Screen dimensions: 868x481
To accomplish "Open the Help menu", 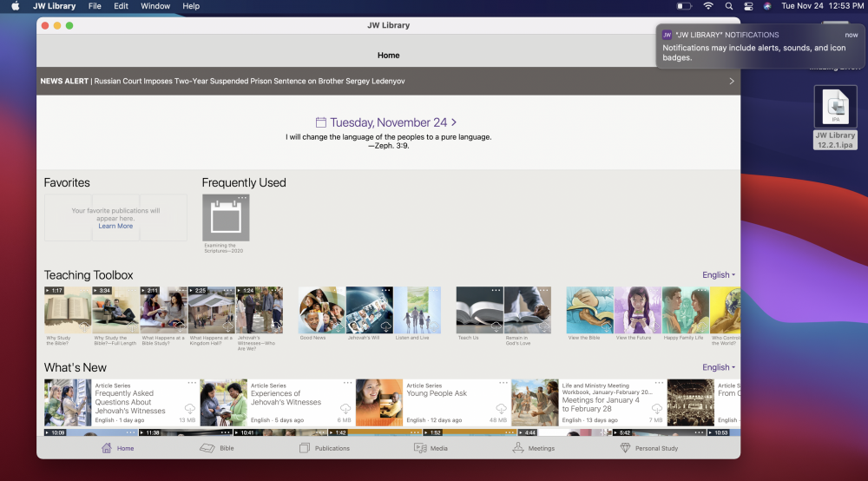I will 191,6.
